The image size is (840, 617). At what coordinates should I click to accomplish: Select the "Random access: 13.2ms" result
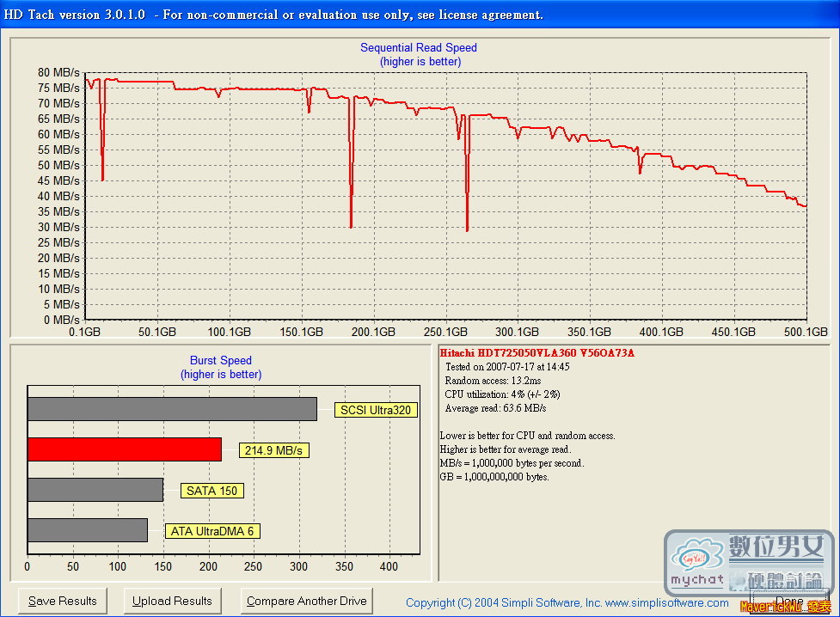click(x=493, y=381)
